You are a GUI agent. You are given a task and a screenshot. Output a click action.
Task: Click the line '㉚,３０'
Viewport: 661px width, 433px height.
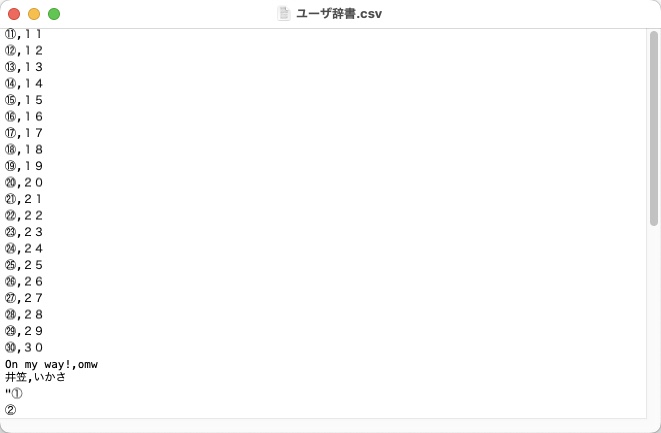coord(24,347)
